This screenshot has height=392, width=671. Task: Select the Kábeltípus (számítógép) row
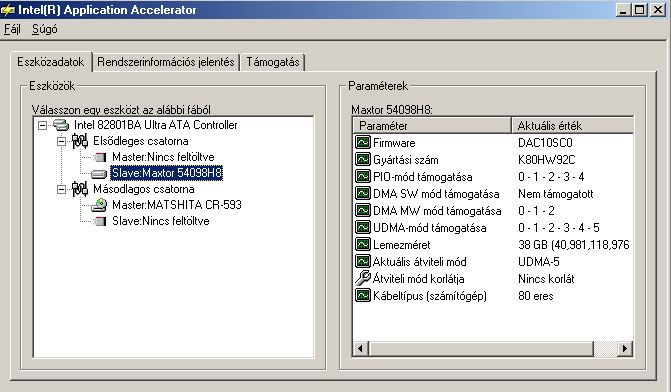493,295
